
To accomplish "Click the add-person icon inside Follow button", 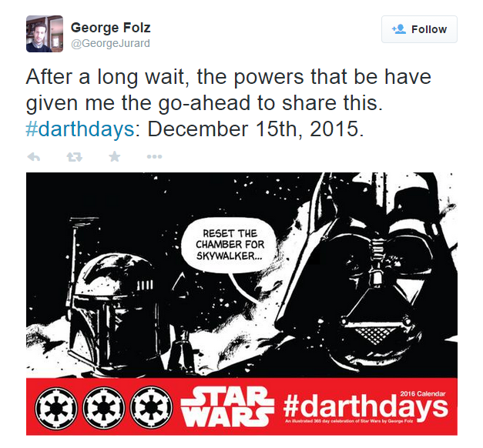I will tap(399, 29).
